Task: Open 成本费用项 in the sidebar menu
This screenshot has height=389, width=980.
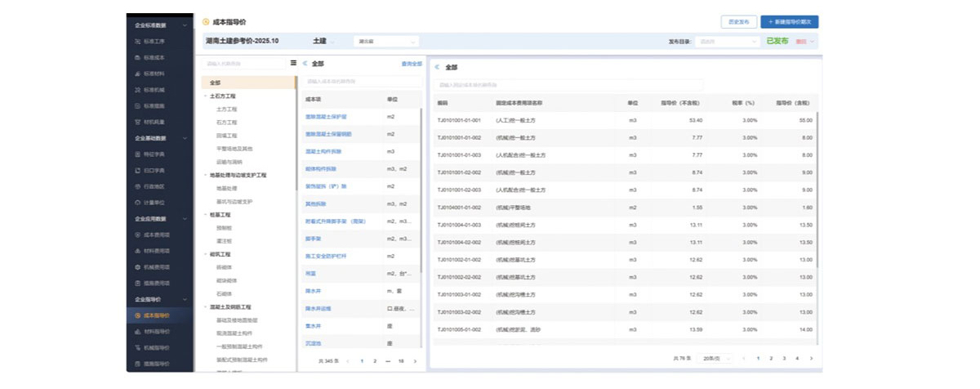Action: point(155,235)
